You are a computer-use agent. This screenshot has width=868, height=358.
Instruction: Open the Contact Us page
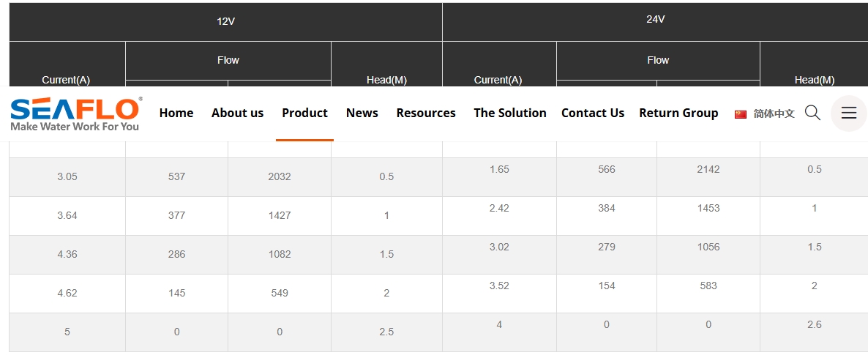(593, 113)
